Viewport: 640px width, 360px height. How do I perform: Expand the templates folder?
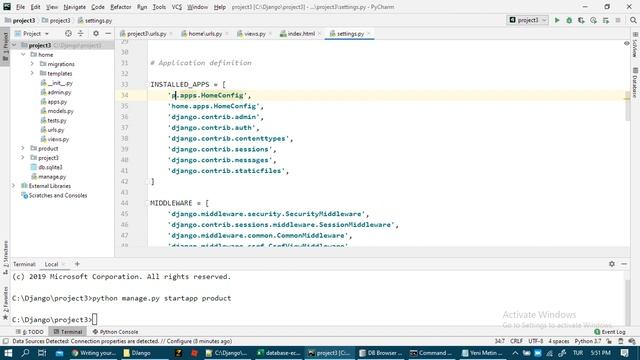pos(32,73)
